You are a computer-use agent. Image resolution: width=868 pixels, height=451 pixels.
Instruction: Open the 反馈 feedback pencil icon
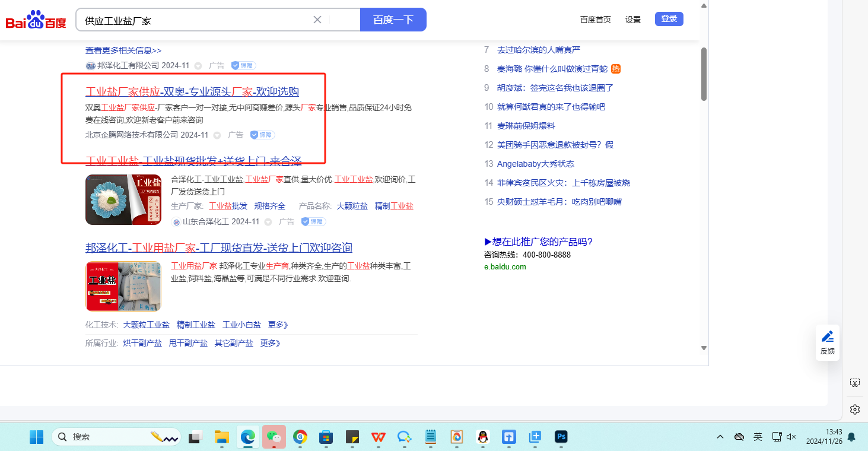coord(827,342)
